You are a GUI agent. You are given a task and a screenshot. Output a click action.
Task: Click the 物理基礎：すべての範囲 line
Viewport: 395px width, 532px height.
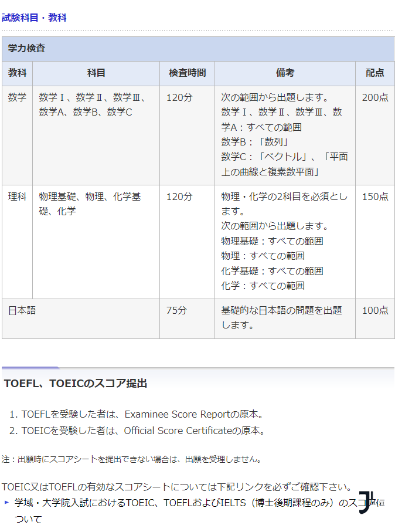(x=273, y=241)
